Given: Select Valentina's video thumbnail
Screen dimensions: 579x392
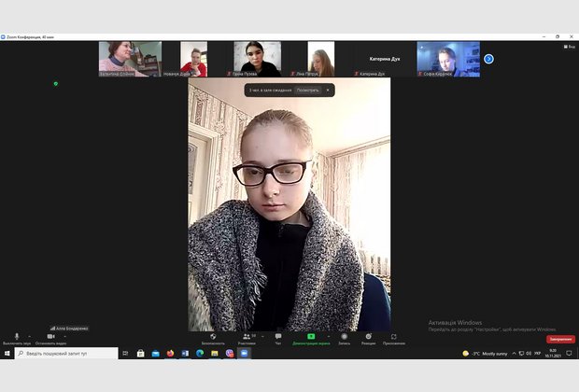Looking at the screenshot, I should click(x=130, y=59).
